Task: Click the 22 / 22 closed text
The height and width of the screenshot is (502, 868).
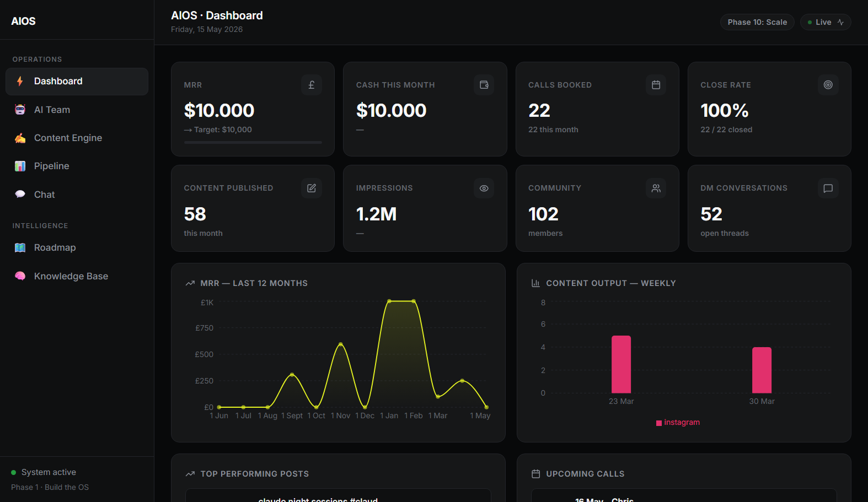Action: coord(726,129)
